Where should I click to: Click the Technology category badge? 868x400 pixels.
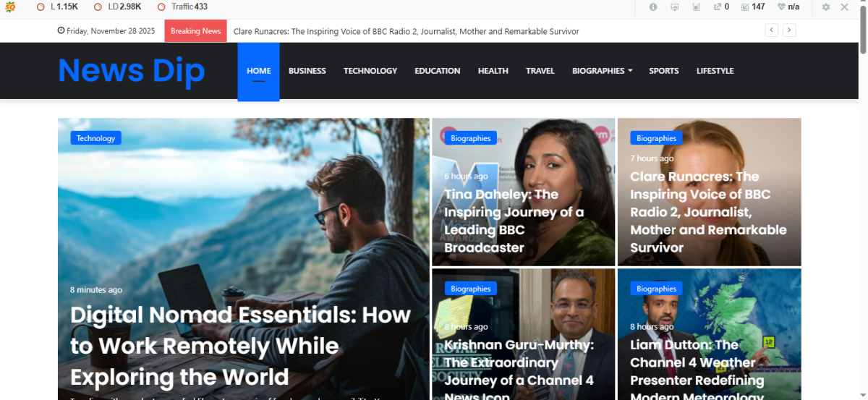[x=95, y=138]
